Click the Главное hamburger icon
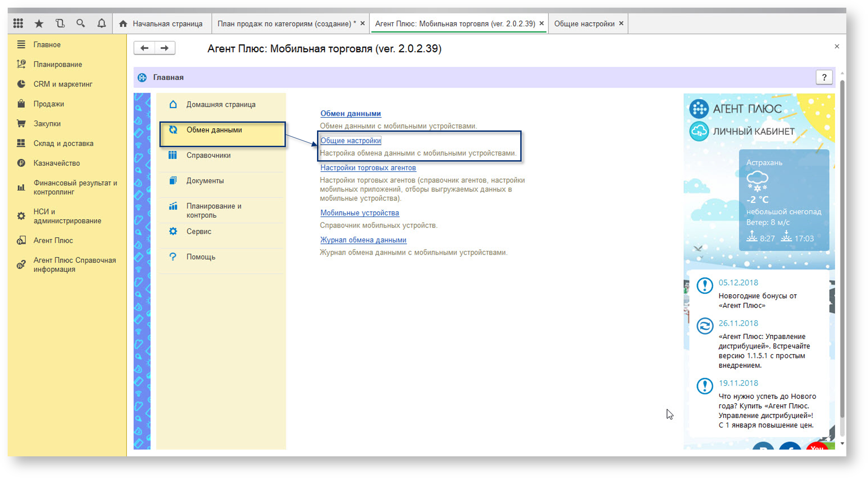 pos(21,45)
